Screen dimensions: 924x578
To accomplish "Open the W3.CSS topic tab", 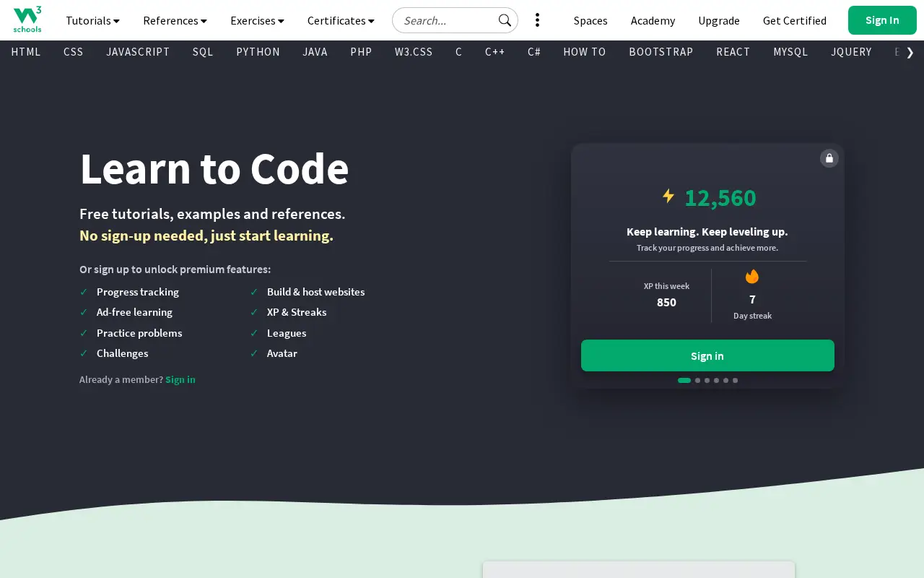I will click(x=414, y=52).
